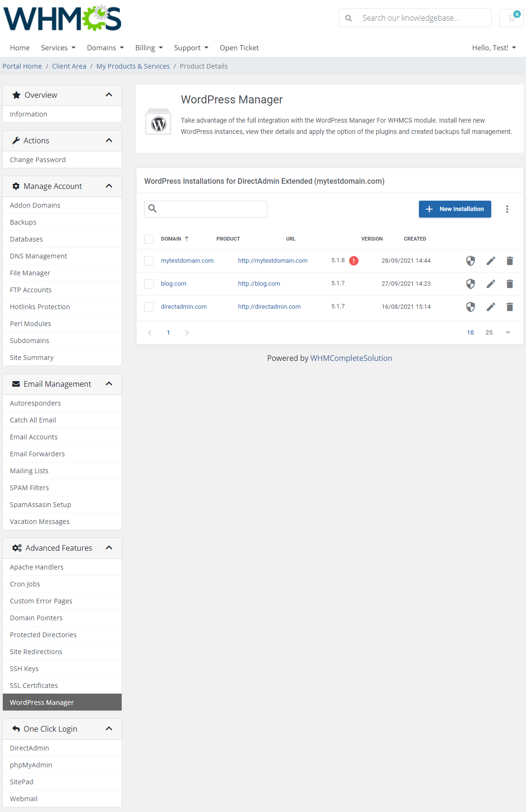
Task: Open phpMyAdmin one click login
Action: (62, 765)
